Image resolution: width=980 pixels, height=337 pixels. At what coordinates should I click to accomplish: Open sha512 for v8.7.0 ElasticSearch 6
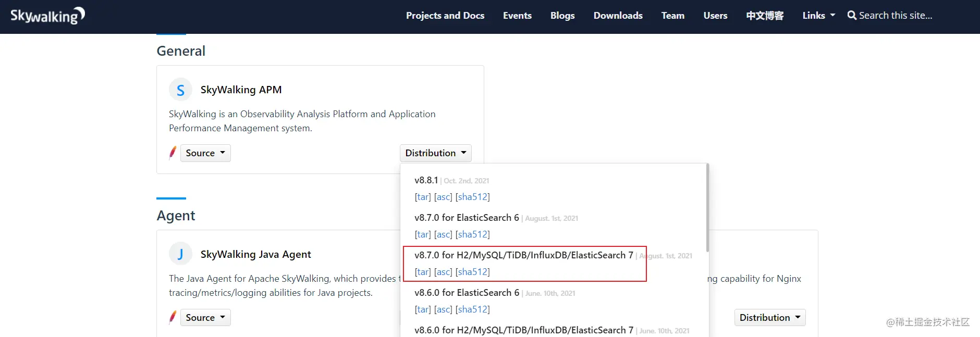(473, 234)
